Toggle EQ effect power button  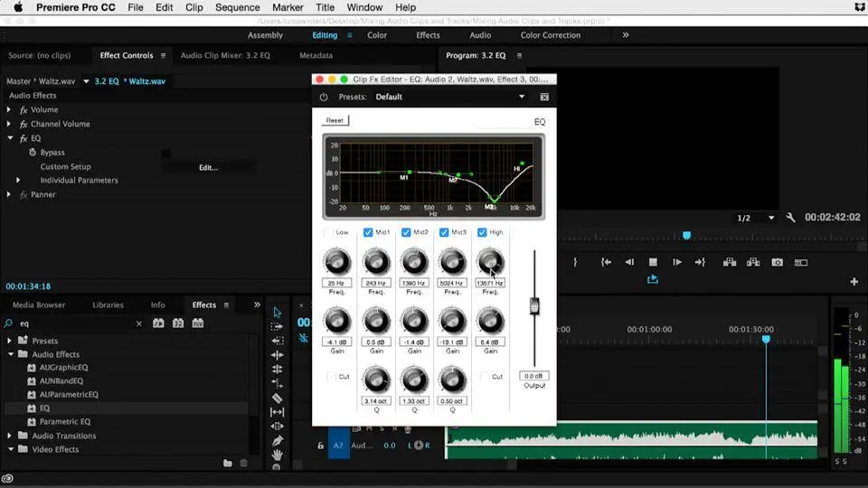point(324,97)
